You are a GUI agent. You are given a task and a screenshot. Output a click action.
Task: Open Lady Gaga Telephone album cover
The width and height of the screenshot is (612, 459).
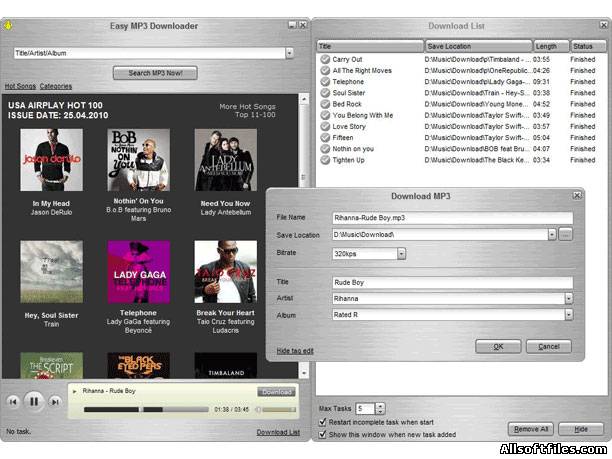(139, 272)
